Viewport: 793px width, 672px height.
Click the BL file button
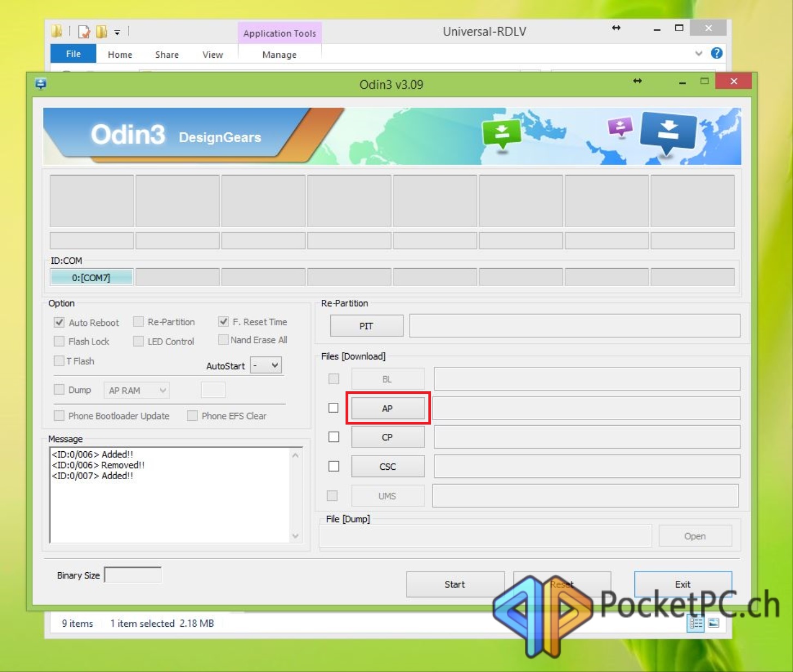pos(388,379)
